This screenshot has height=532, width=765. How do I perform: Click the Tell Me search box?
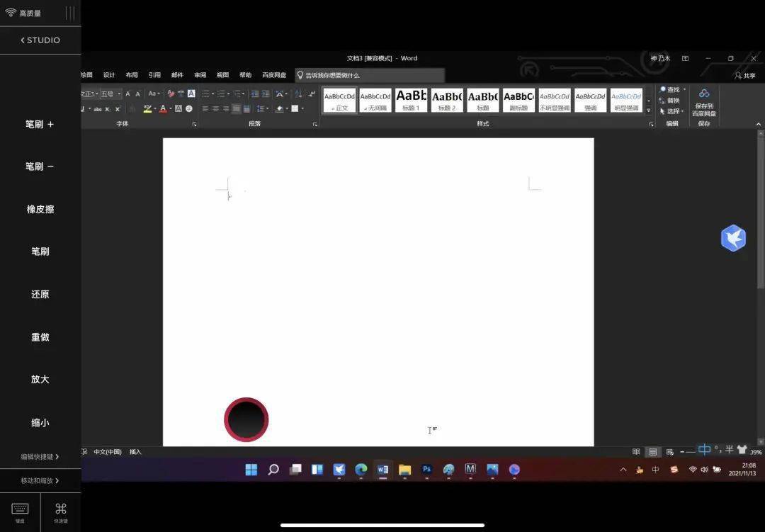[368, 75]
